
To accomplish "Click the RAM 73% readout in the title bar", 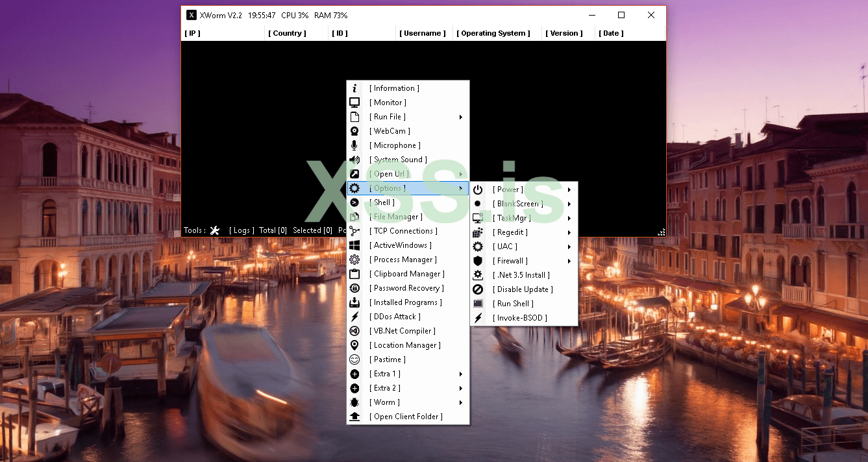I will coord(330,15).
